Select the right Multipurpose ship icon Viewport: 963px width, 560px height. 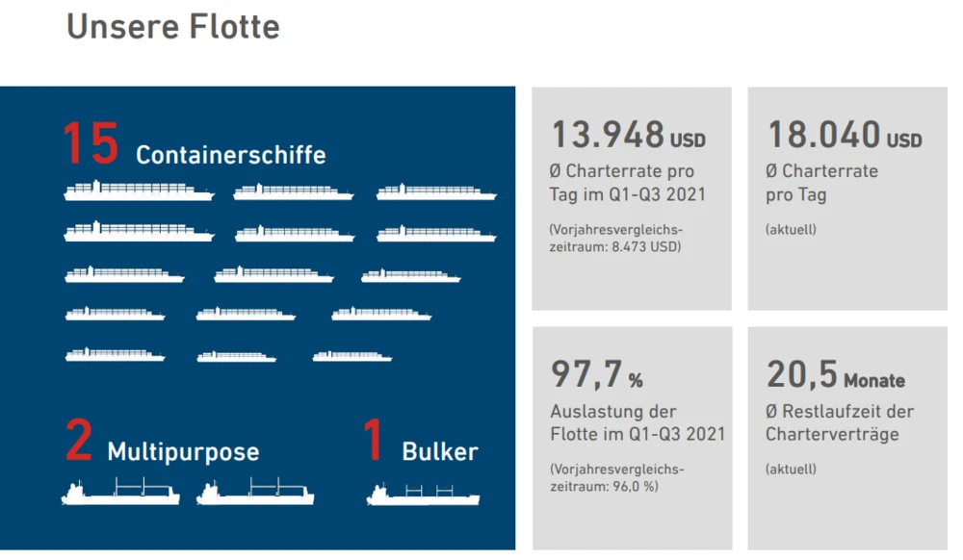(x=255, y=493)
